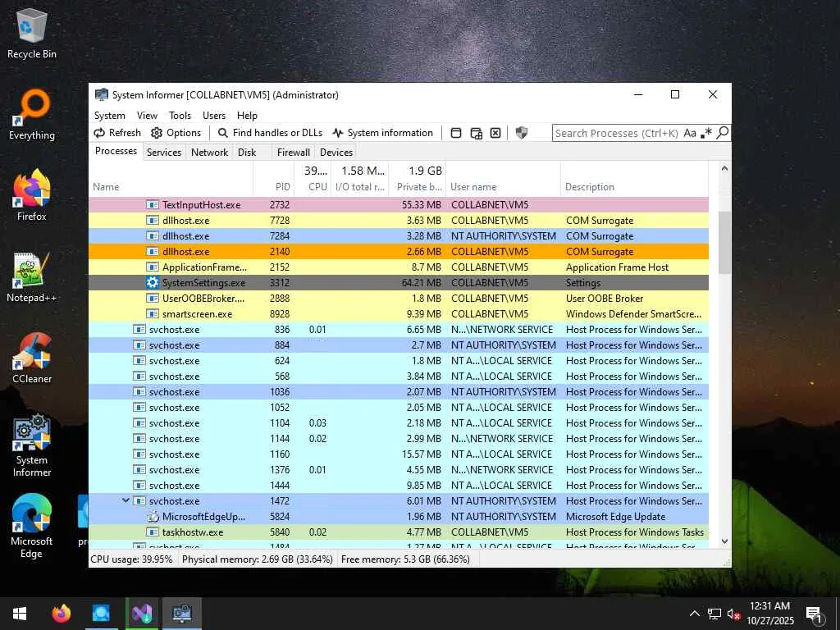840x630 pixels.
Task: Toggle regex search option (.*)
Action: [x=706, y=133]
